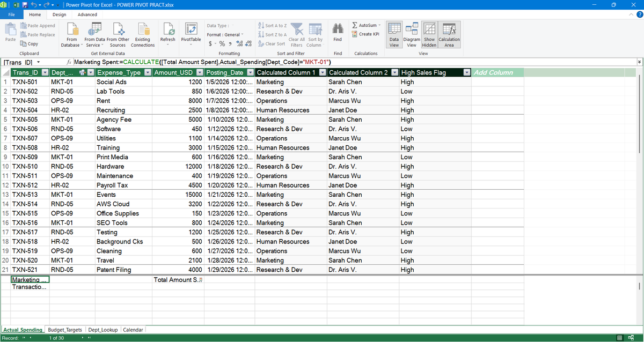This screenshot has width=644, height=342.
Task: Open the Posting_Date column filter dropdown
Action: (250, 72)
